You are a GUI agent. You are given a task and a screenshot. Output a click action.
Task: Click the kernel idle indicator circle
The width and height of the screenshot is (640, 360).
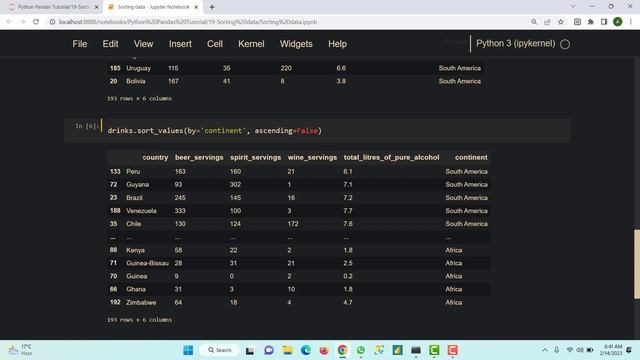565,44
